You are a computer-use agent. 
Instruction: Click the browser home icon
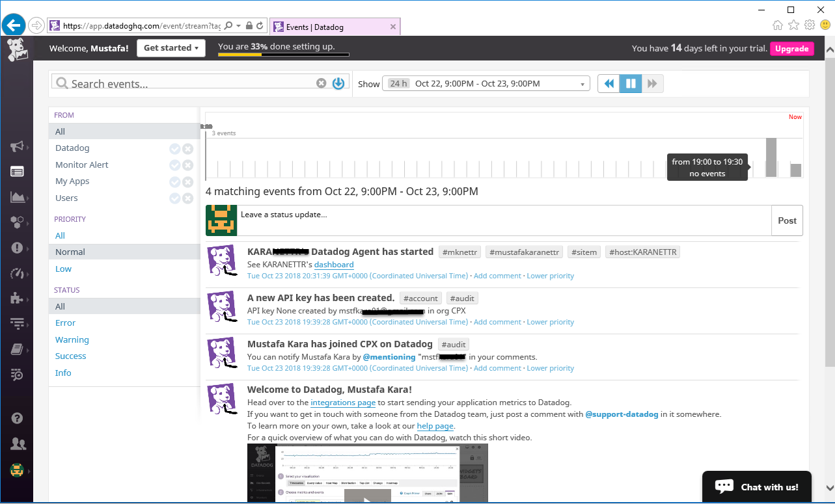pos(778,25)
